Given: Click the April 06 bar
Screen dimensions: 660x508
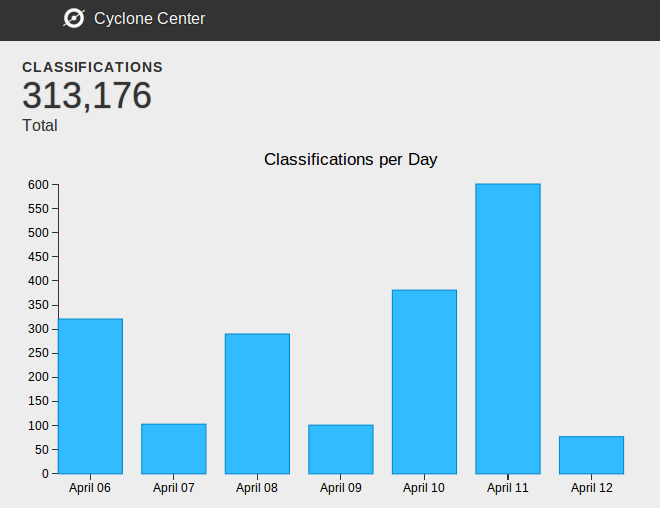Looking at the screenshot, I should click(x=90, y=396).
